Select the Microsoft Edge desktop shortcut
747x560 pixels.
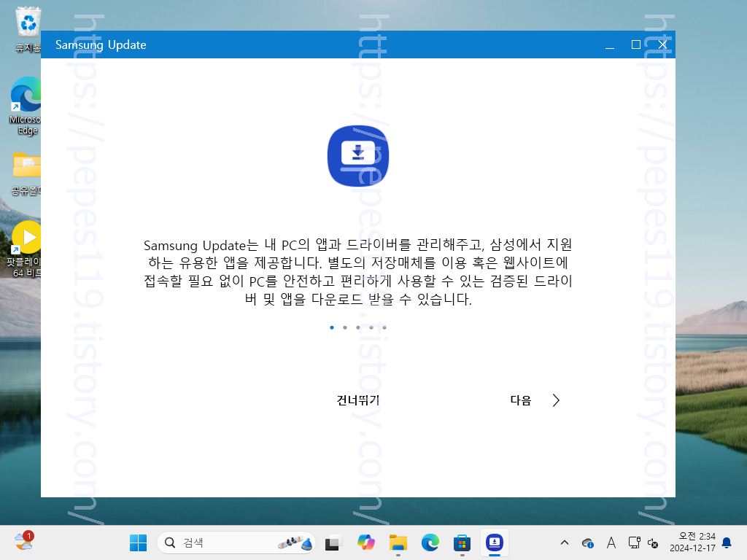point(26,106)
